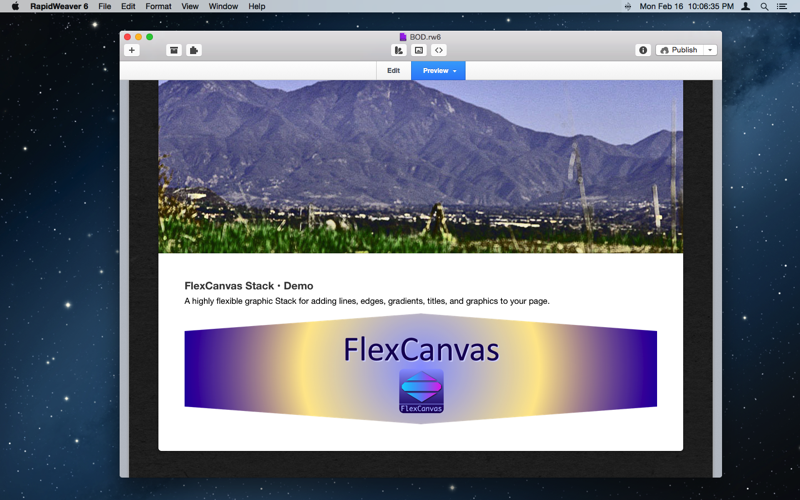Open the Apple menu
800x500 pixels.
15,6
